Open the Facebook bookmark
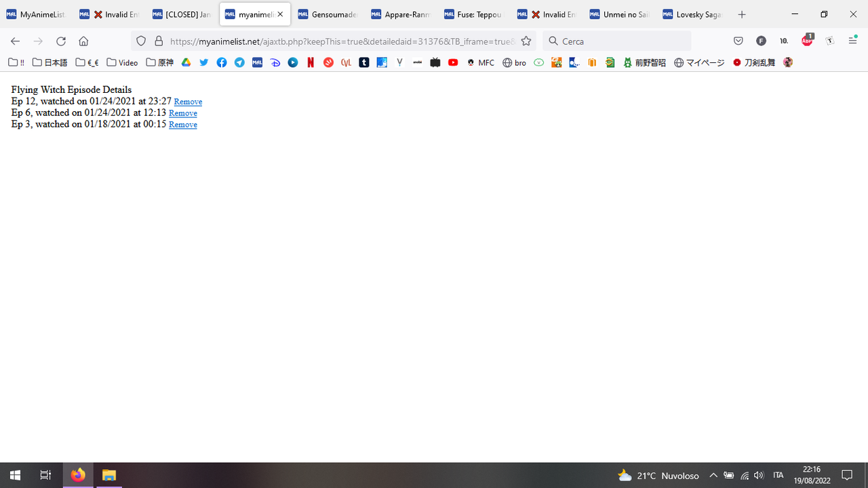Image resolution: width=868 pixels, height=488 pixels. pos(222,62)
